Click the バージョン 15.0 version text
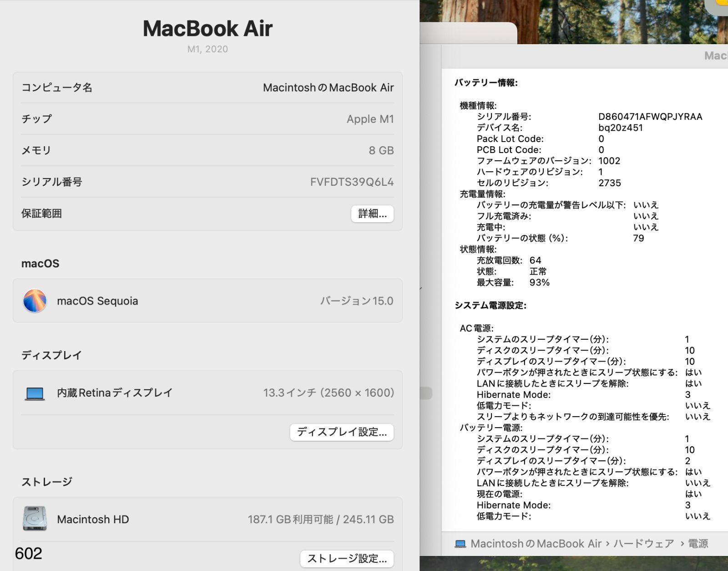 click(x=356, y=301)
